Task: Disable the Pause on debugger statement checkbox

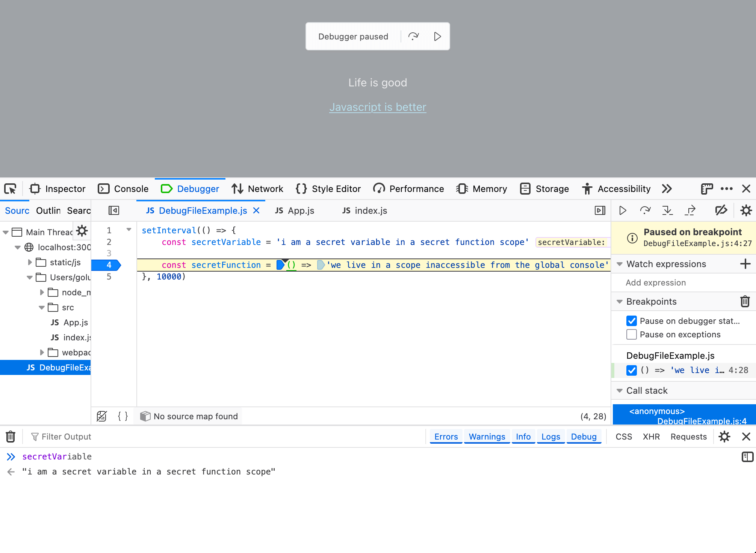Action: [632, 320]
